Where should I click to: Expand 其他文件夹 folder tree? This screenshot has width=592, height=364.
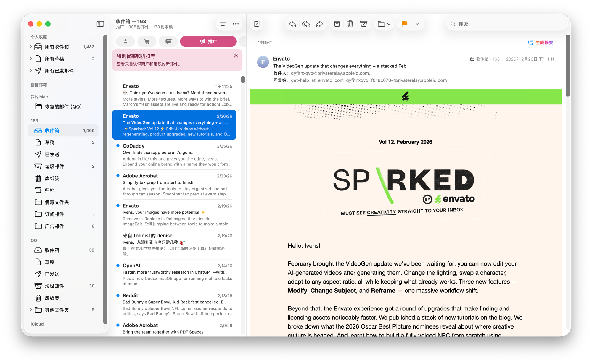pos(31,310)
